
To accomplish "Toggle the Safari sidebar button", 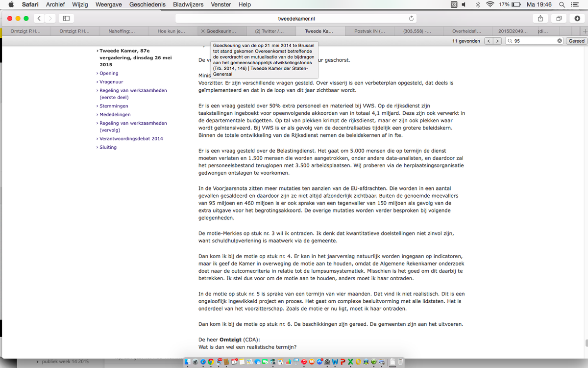I will click(66, 18).
